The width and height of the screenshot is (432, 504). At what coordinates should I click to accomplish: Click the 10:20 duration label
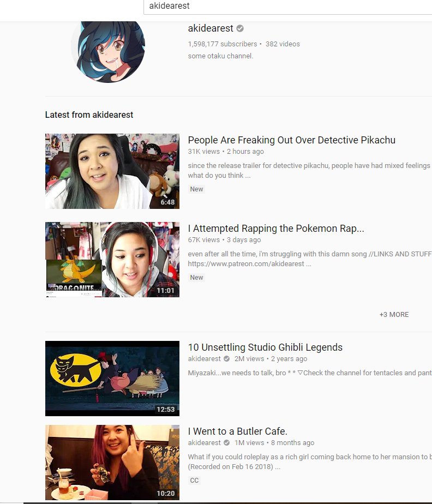[x=165, y=494]
